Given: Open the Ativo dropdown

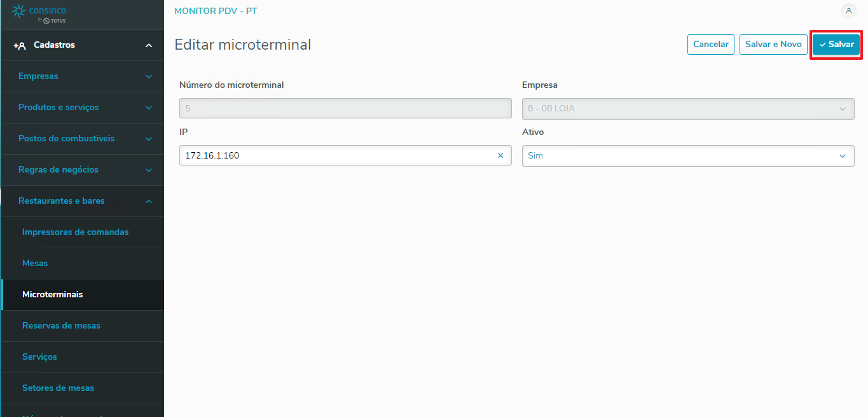Looking at the screenshot, I should pyautogui.click(x=687, y=155).
